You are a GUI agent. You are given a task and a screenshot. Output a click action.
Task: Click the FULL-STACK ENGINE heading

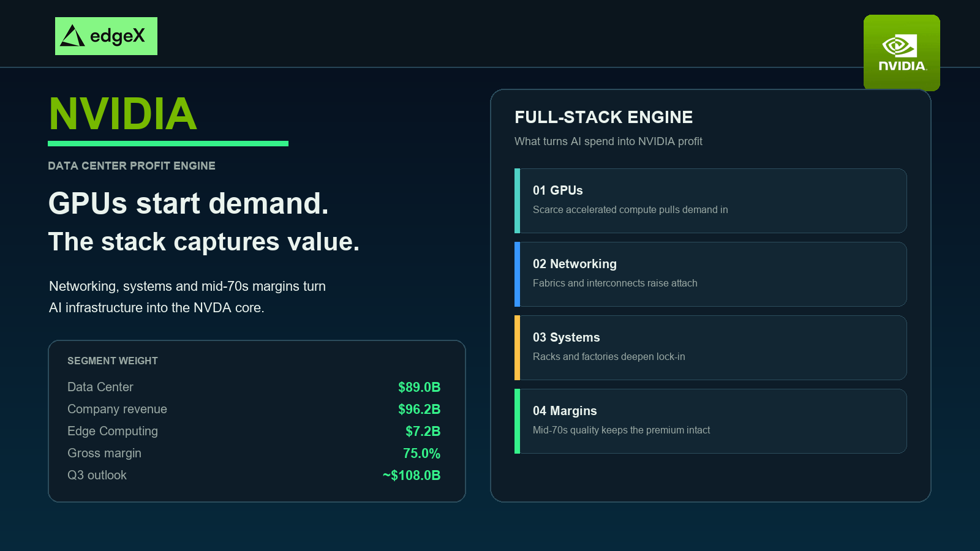coord(603,117)
